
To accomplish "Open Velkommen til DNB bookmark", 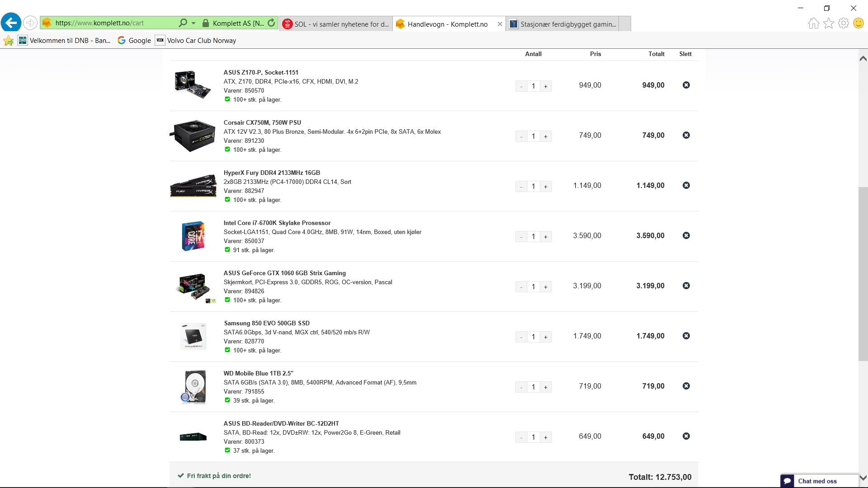I will click(64, 41).
